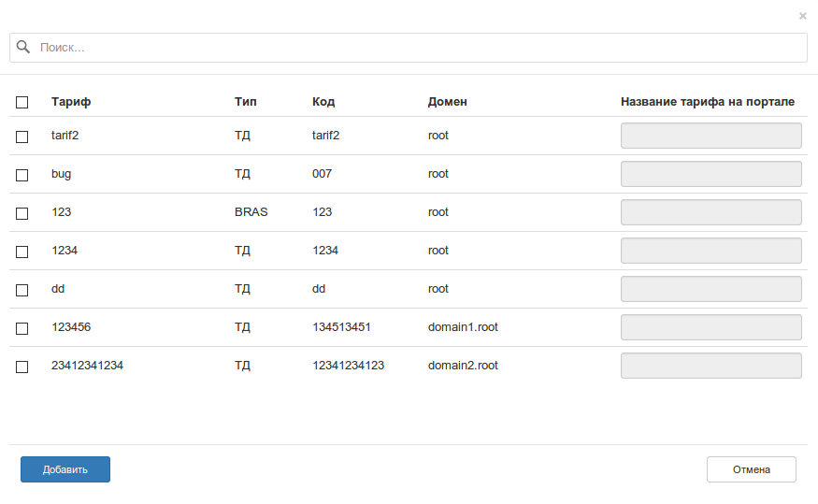818x504 pixels.
Task: Toggle the select-all checkbox in header
Action: (22, 102)
